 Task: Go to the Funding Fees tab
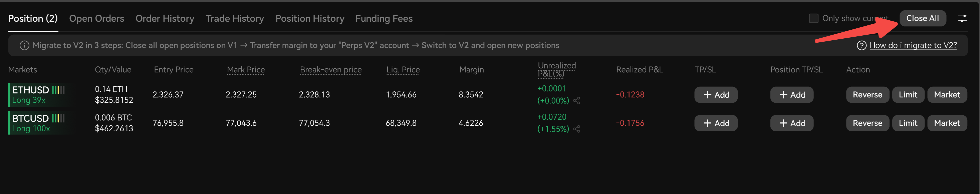(384, 18)
